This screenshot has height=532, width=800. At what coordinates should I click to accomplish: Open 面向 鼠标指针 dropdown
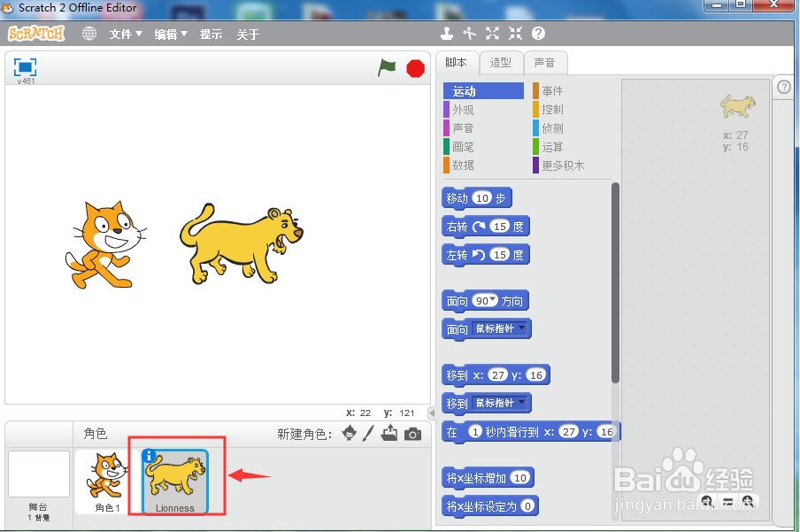coord(500,328)
